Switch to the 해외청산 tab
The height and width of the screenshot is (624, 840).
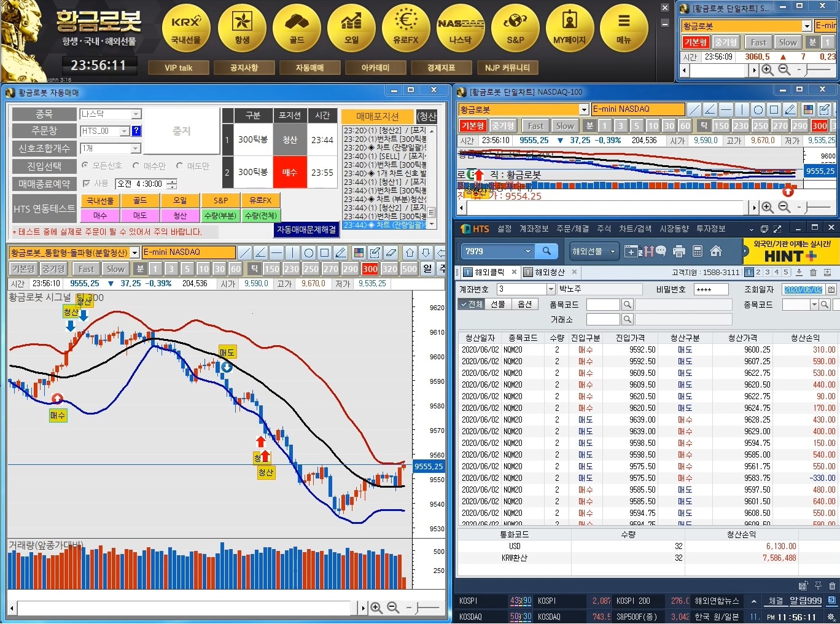(x=550, y=272)
